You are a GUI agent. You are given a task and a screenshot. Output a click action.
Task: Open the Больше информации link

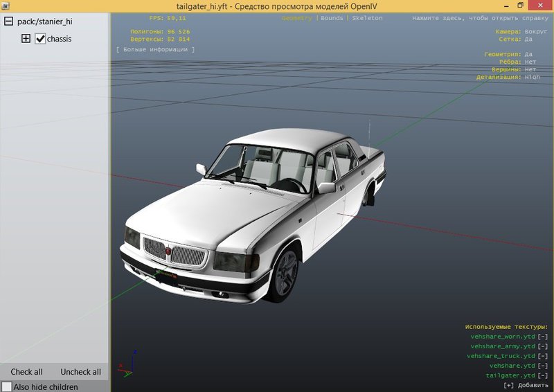155,49
